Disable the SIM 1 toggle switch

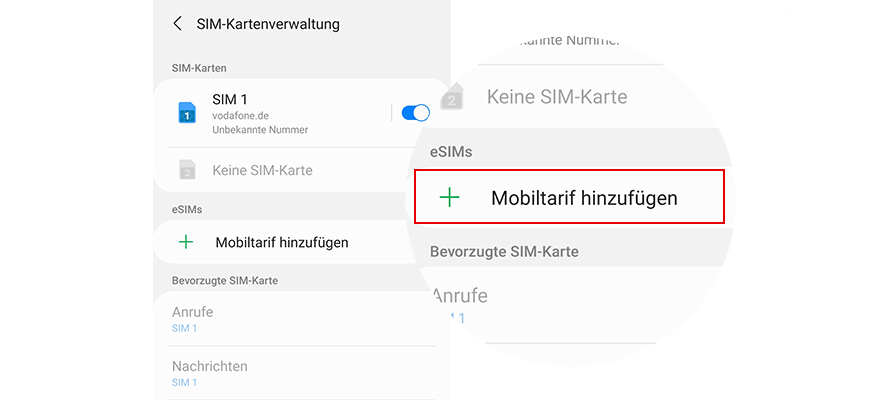pos(415,113)
